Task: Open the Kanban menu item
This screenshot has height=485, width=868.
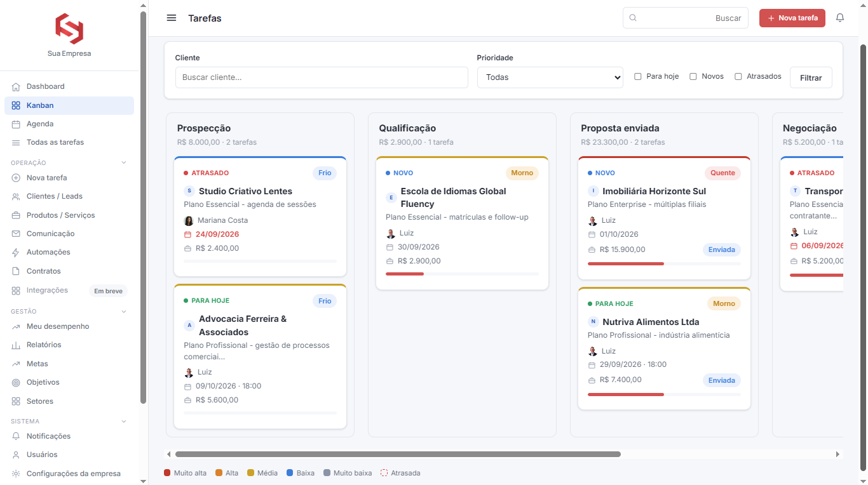Action: pyautogui.click(x=69, y=105)
